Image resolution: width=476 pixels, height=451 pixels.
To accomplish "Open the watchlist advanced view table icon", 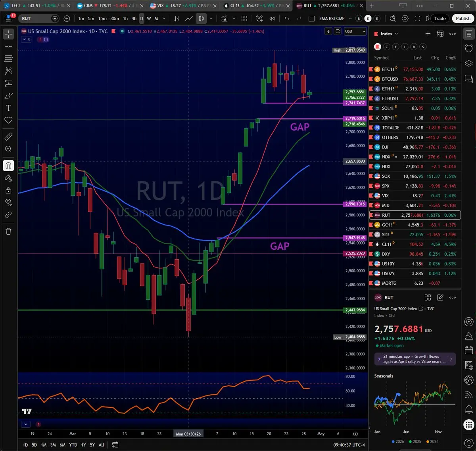I will point(440,34).
